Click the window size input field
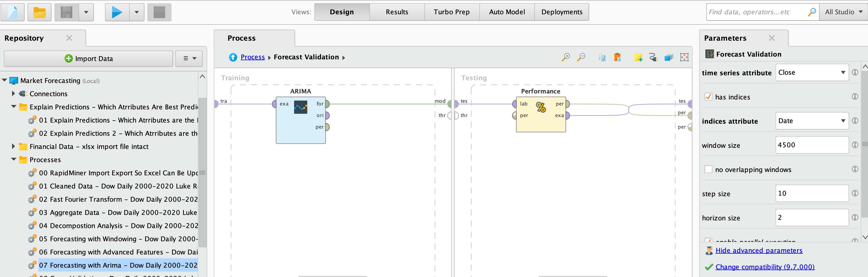This screenshot has width=868, height=277. pos(812,145)
